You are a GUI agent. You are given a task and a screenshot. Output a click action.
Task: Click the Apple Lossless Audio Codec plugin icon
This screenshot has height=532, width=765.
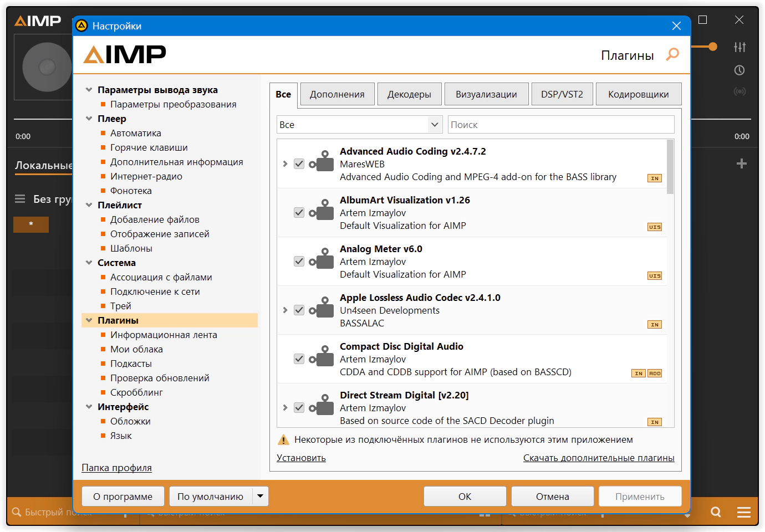[x=322, y=308]
